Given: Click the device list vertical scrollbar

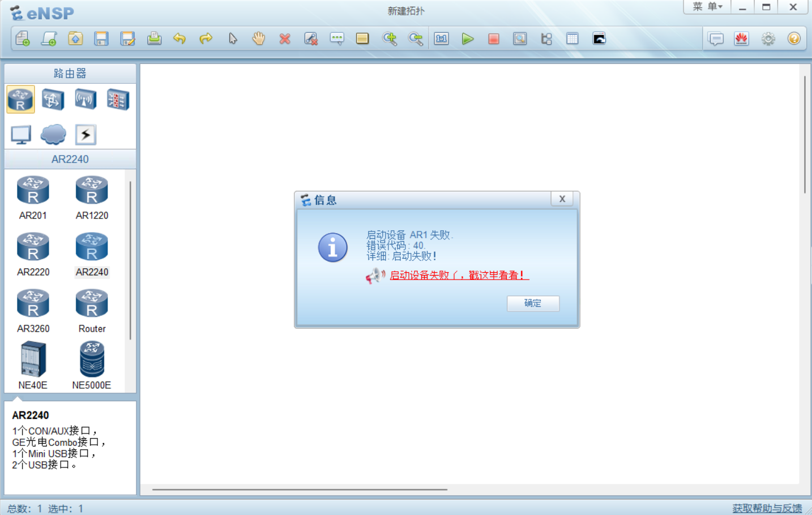Looking at the screenshot, I should coord(130,260).
